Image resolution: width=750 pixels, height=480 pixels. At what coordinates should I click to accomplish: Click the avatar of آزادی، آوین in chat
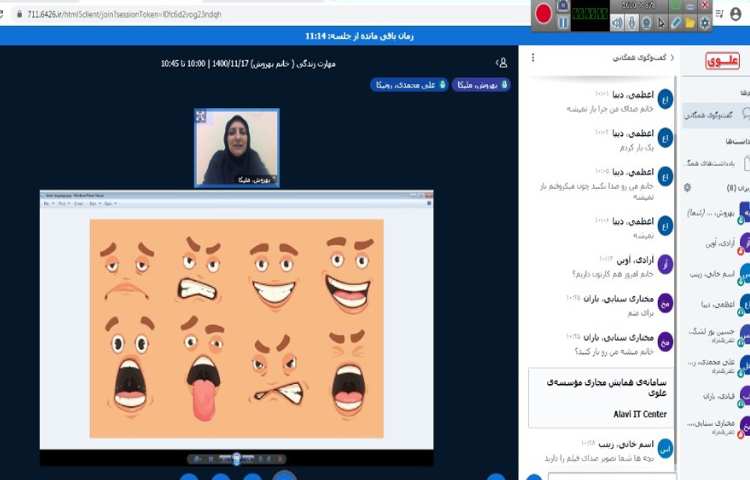[665, 264]
